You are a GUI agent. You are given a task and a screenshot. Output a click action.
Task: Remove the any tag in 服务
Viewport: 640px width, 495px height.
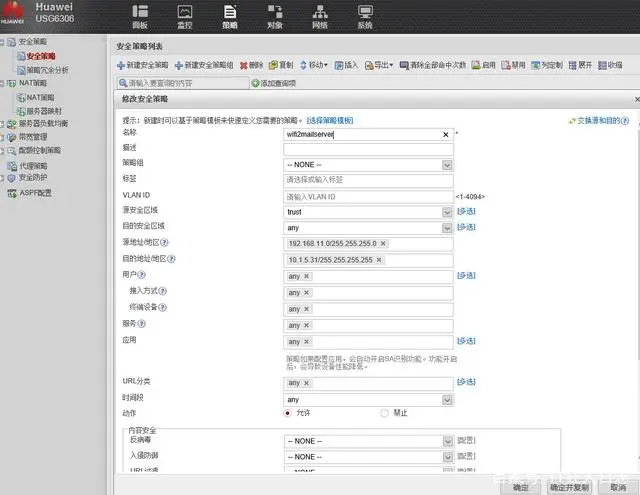point(306,325)
